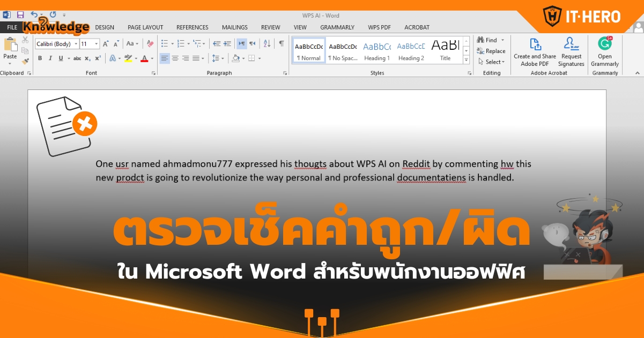Open the Change Case Aa dropdown
Screen dimensions: 644x338
pyautogui.click(x=132, y=44)
